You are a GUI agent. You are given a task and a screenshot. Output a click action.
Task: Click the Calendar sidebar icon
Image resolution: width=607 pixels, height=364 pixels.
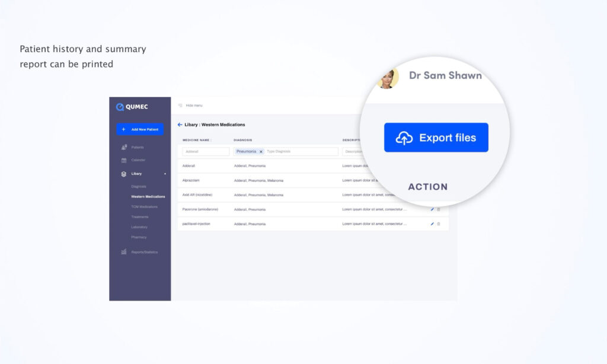[124, 160]
